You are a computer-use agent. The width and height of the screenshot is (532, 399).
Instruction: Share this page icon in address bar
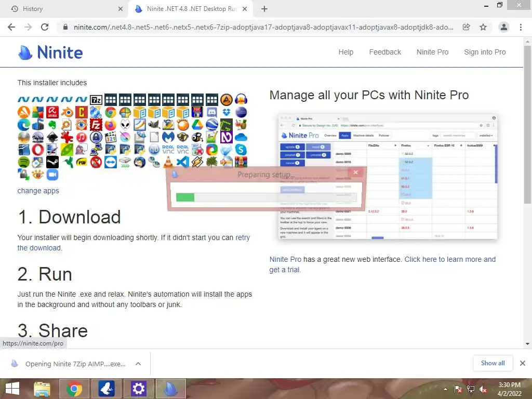(466, 27)
